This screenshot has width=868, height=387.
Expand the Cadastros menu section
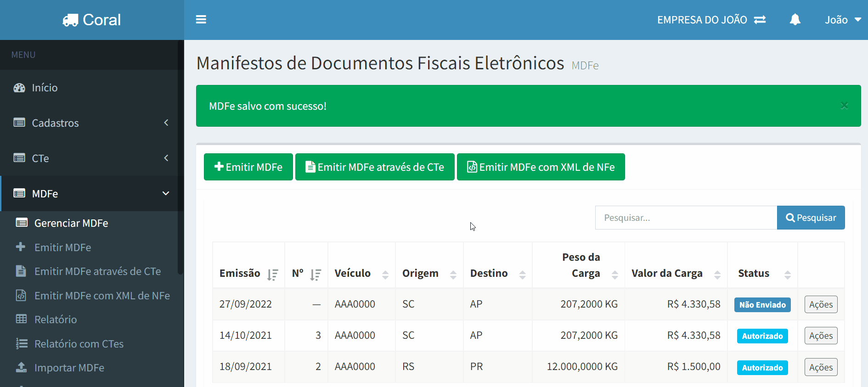pos(92,123)
